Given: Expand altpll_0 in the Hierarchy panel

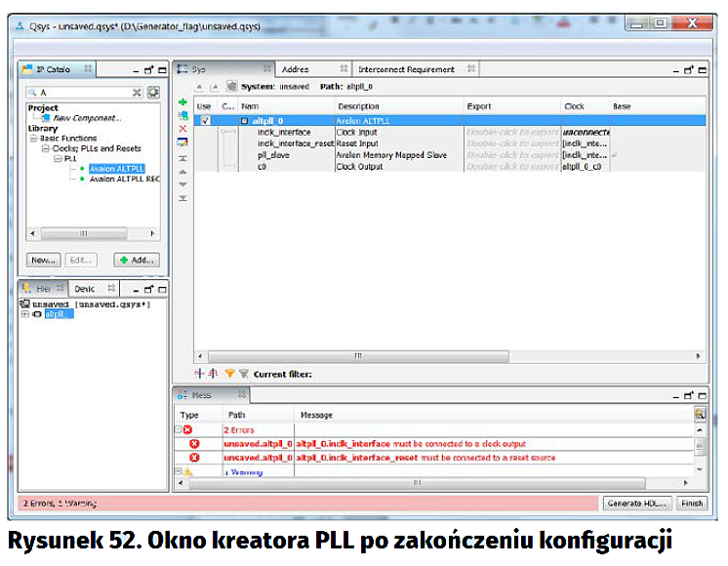Looking at the screenshot, I should point(24,314).
